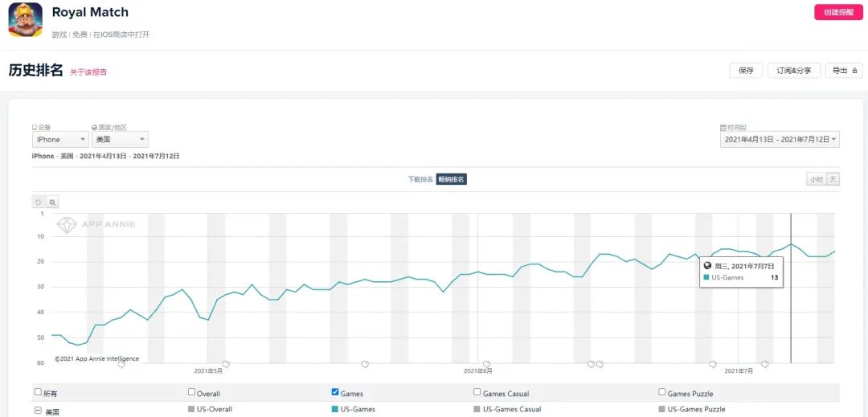The width and height of the screenshot is (868, 417).
Task: Open the 关于该报告 link
Action: [88, 72]
